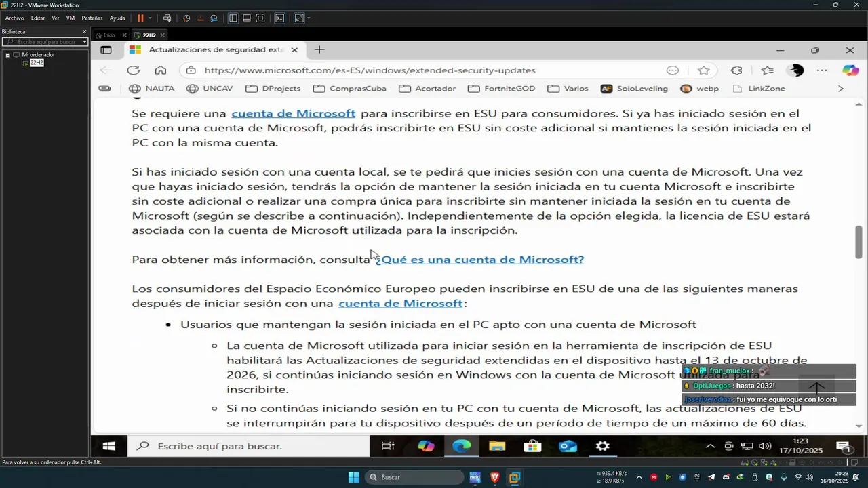868x488 pixels.
Task: Take a snapshot of the VM
Action: (187, 18)
